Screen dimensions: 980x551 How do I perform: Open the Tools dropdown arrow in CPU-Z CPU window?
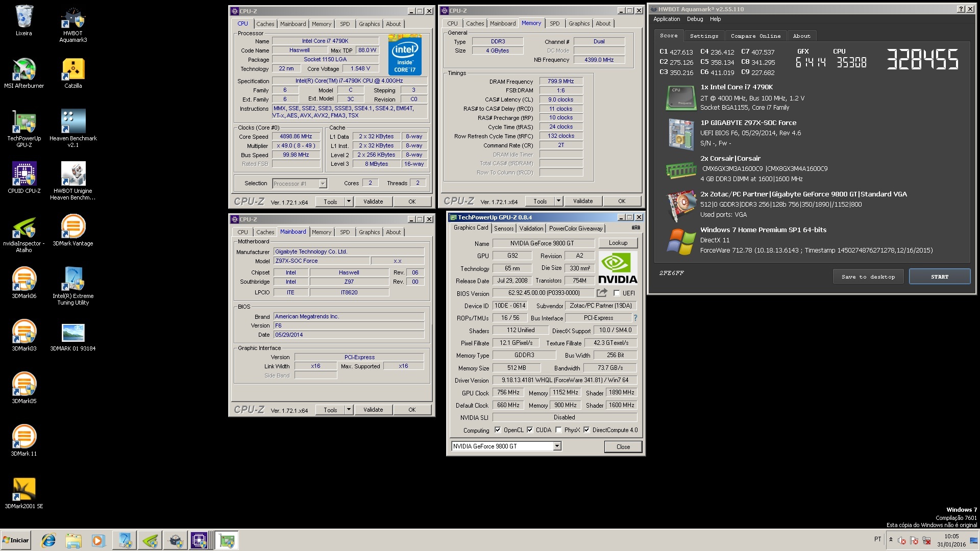pyautogui.click(x=349, y=202)
